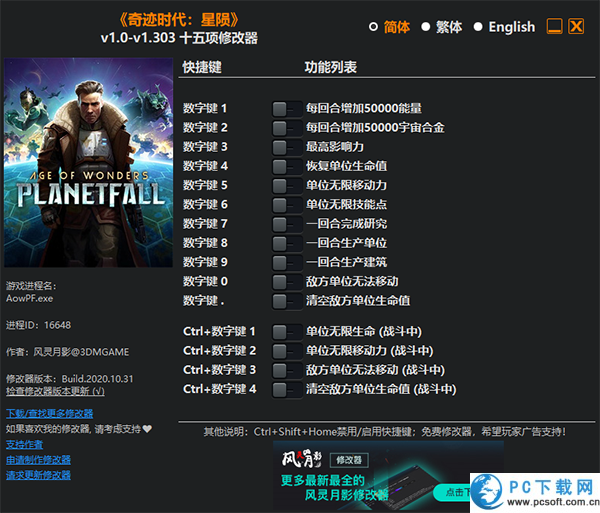The height and width of the screenshot is (513, 600).
Task: Click the 数字键 1 hotkey label
Action: (x=205, y=109)
